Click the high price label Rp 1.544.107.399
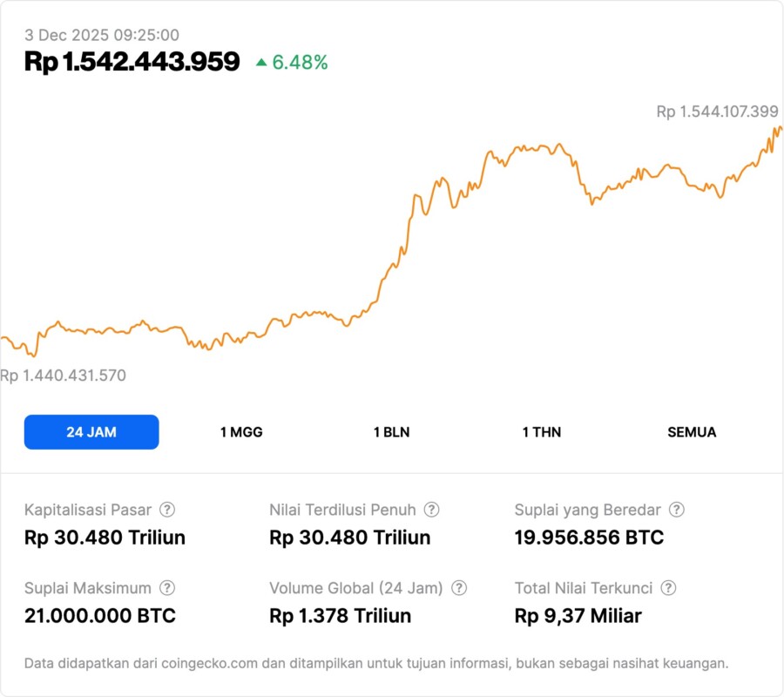This screenshot has width=784, height=697. click(717, 112)
